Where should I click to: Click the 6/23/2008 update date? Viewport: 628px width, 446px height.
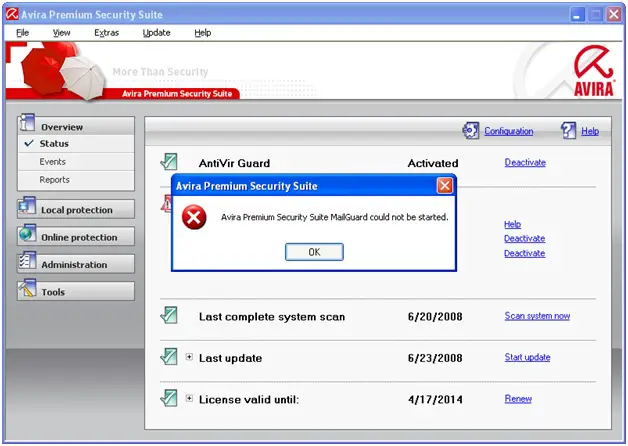pos(435,358)
